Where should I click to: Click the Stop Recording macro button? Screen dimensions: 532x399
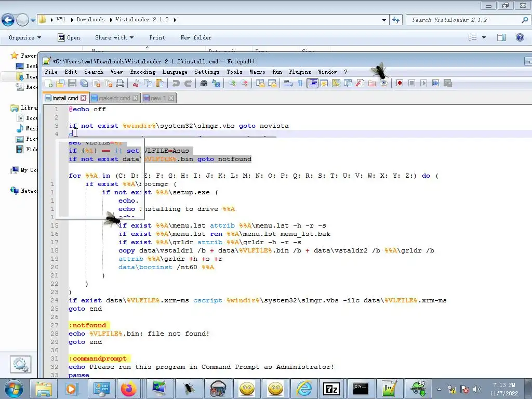(x=411, y=83)
